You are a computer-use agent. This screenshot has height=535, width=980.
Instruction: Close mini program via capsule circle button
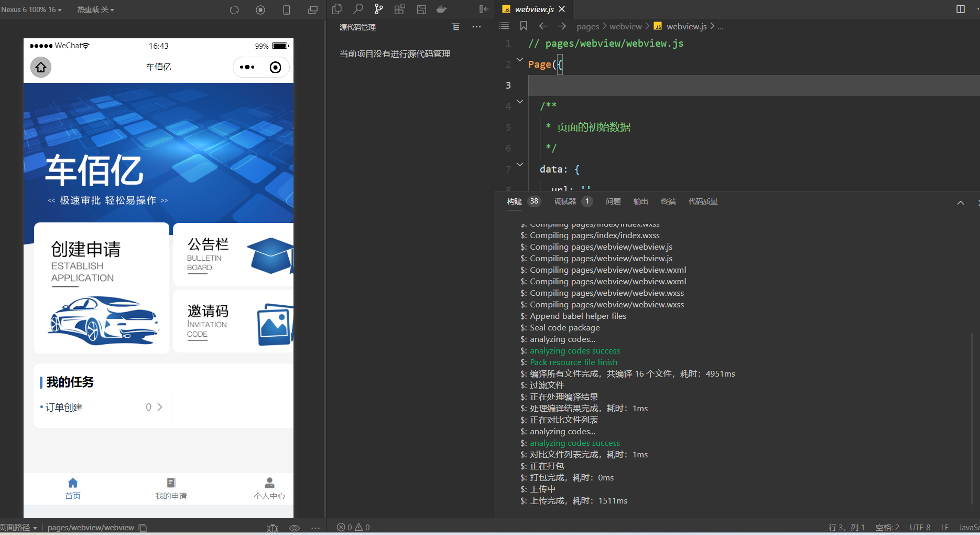[275, 67]
